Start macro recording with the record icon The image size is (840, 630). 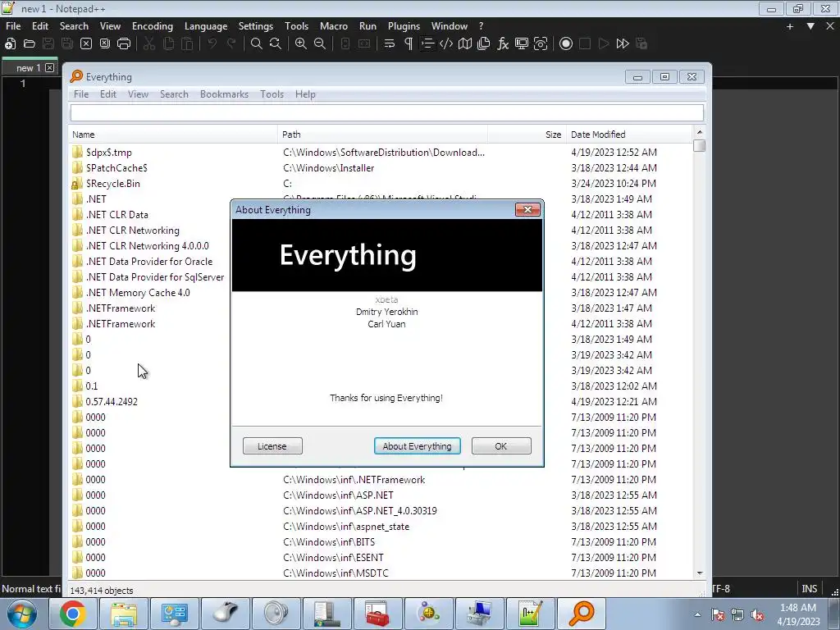[x=566, y=44]
